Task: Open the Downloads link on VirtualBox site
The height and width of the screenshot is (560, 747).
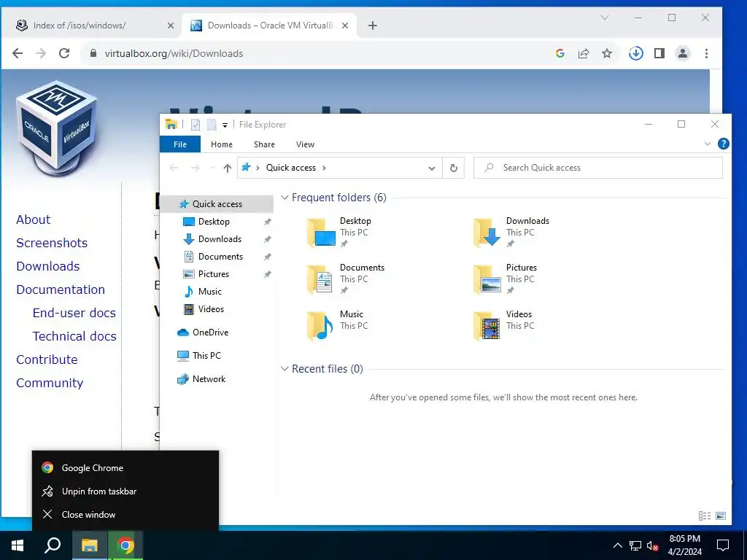Action: click(x=48, y=266)
